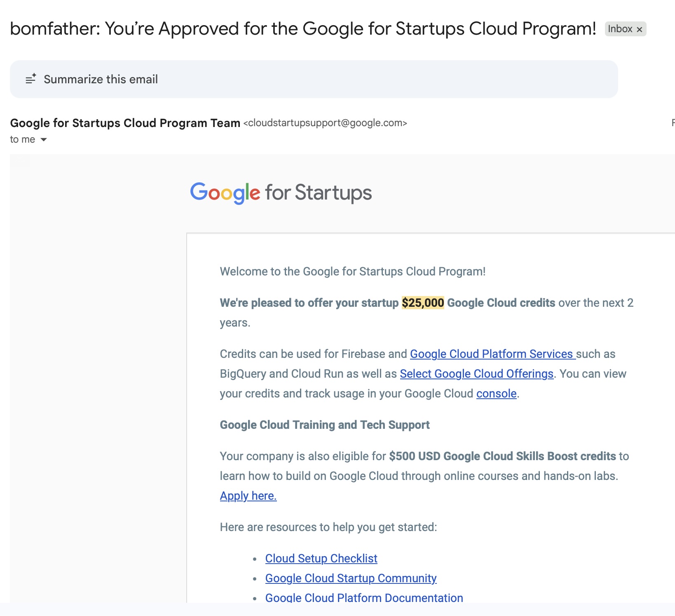Click the Inbox tab label
Image resolution: width=675 pixels, height=616 pixels.
(619, 29)
